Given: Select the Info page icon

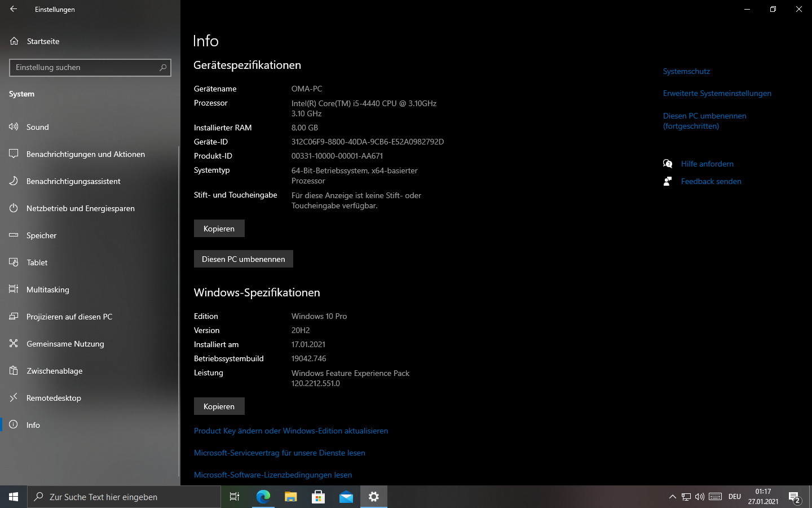Looking at the screenshot, I should click(14, 425).
